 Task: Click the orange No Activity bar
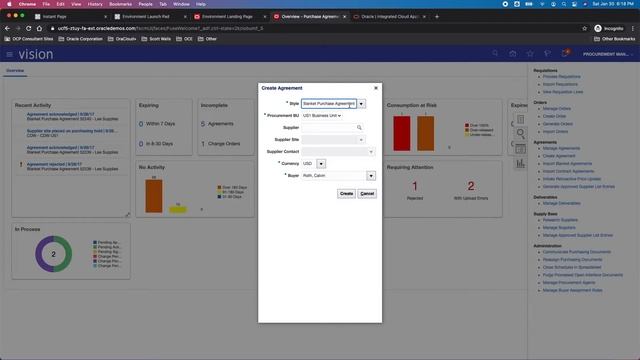(x=154, y=196)
